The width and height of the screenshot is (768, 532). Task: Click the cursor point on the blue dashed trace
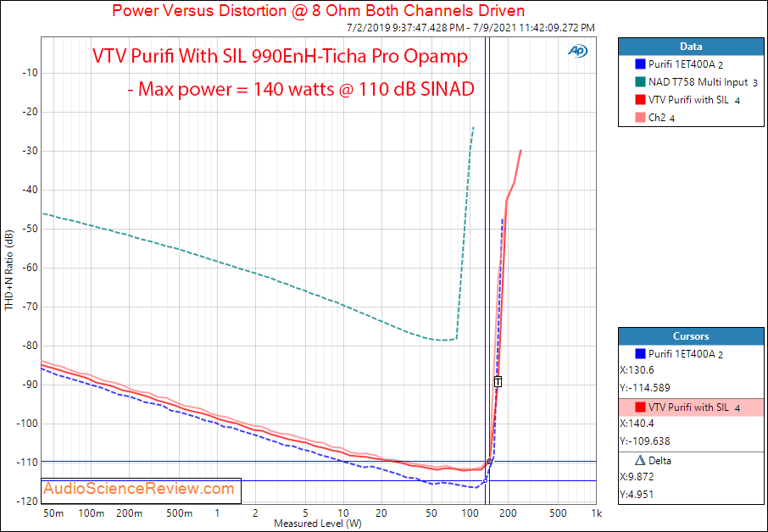pyautogui.click(x=486, y=480)
